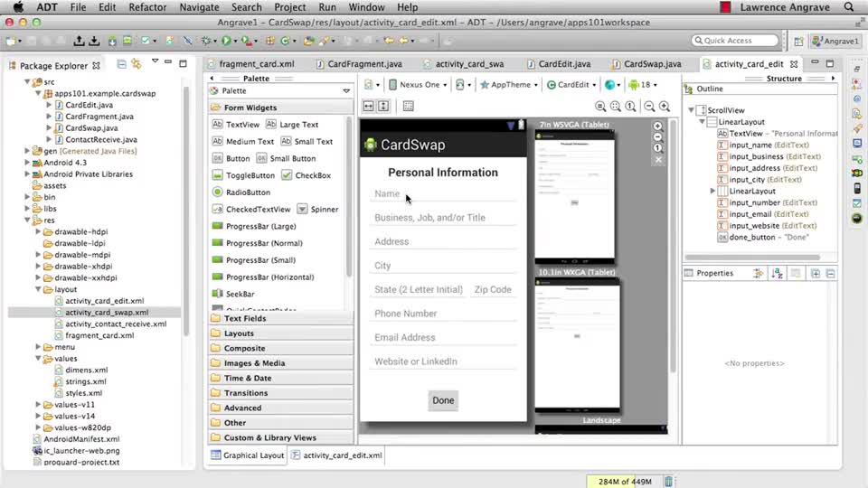Expand the menu folder in Package Explorer
Screen dimensions: 868x488
[38, 347]
